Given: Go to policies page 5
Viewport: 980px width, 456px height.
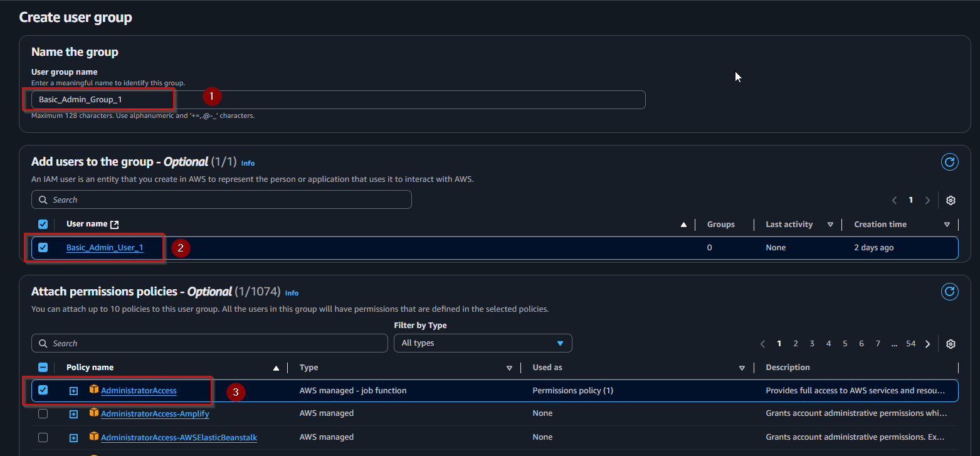Looking at the screenshot, I should 845,344.
